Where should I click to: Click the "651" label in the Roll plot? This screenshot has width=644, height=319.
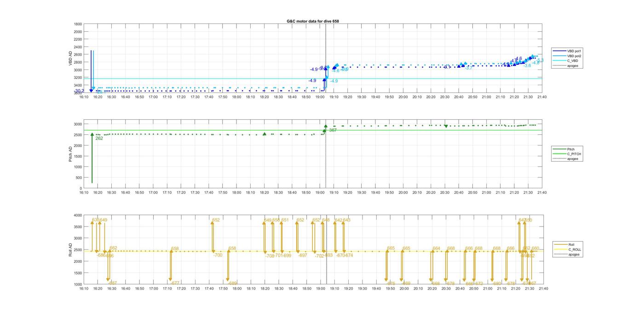tap(285, 220)
